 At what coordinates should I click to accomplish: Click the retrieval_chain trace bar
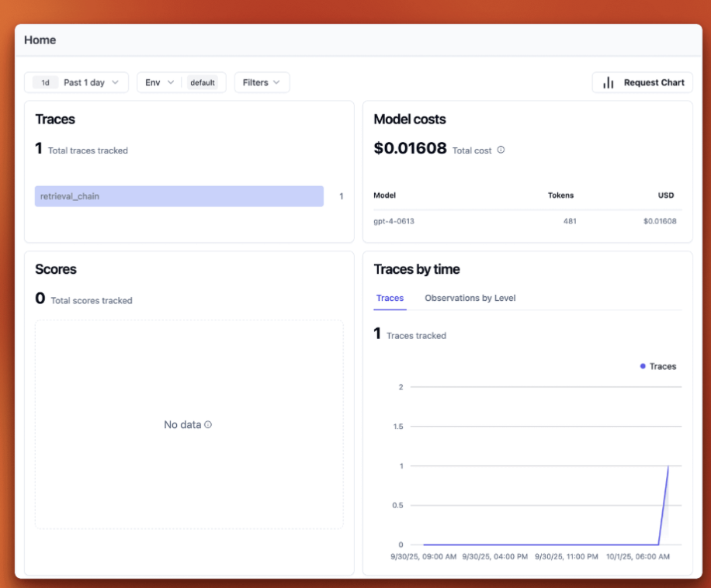click(179, 196)
